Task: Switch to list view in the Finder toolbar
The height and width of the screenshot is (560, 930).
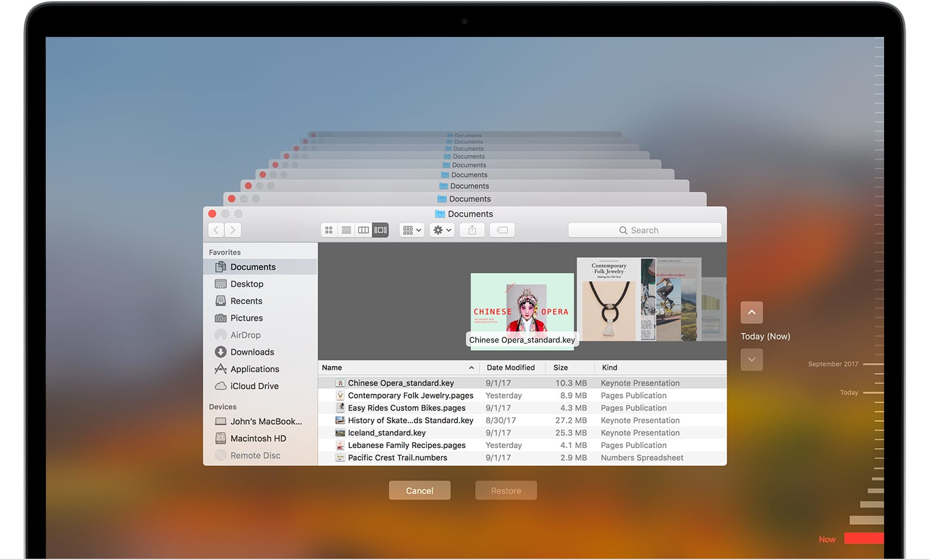Action: pyautogui.click(x=346, y=230)
